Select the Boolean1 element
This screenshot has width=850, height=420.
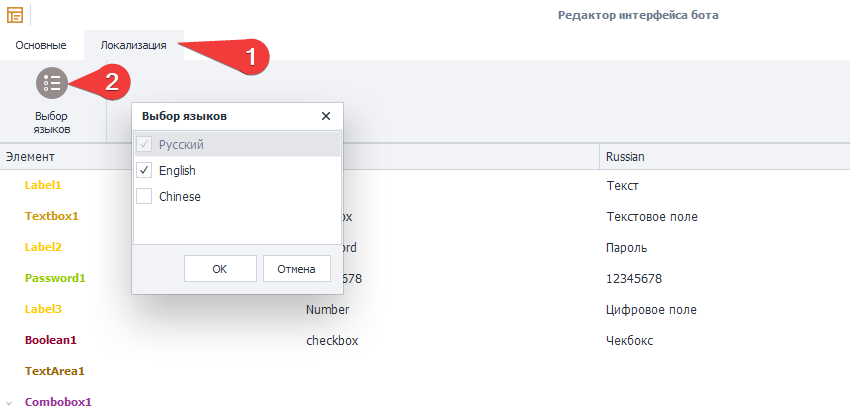pyautogui.click(x=51, y=341)
